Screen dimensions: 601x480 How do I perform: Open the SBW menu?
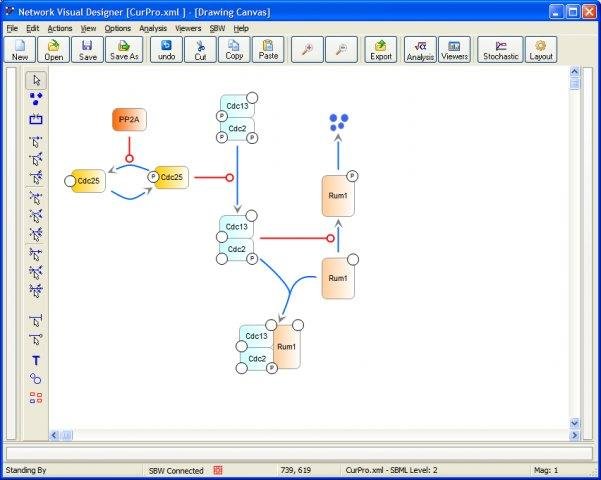(x=217, y=28)
